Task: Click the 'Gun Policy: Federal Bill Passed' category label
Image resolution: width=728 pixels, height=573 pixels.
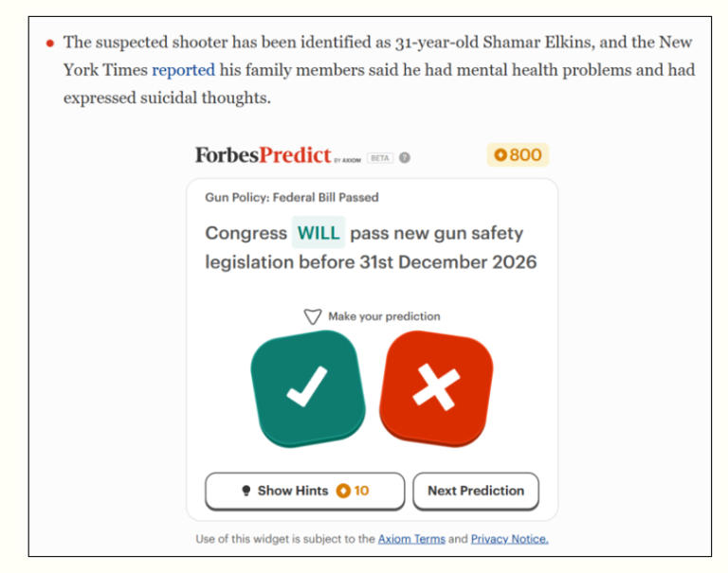Action: click(x=292, y=198)
